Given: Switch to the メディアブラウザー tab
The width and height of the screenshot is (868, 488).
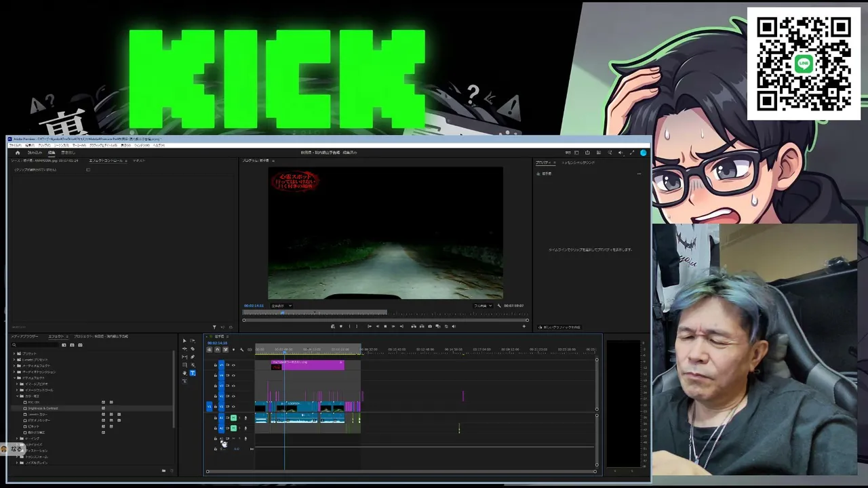Looking at the screenshot, I should point(24,336).
